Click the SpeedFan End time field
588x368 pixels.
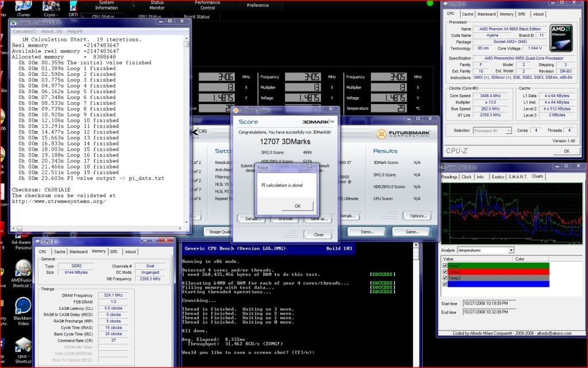pos(489,312)
